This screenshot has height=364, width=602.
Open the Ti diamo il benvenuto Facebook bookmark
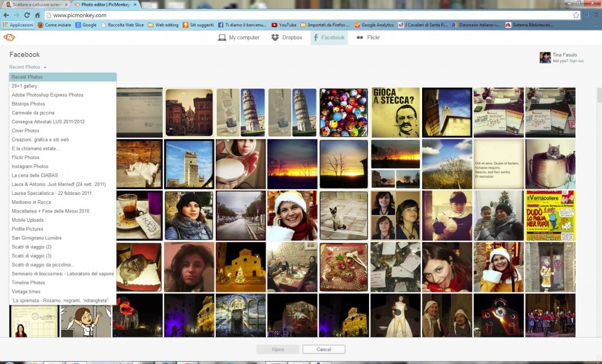(242, 25)
